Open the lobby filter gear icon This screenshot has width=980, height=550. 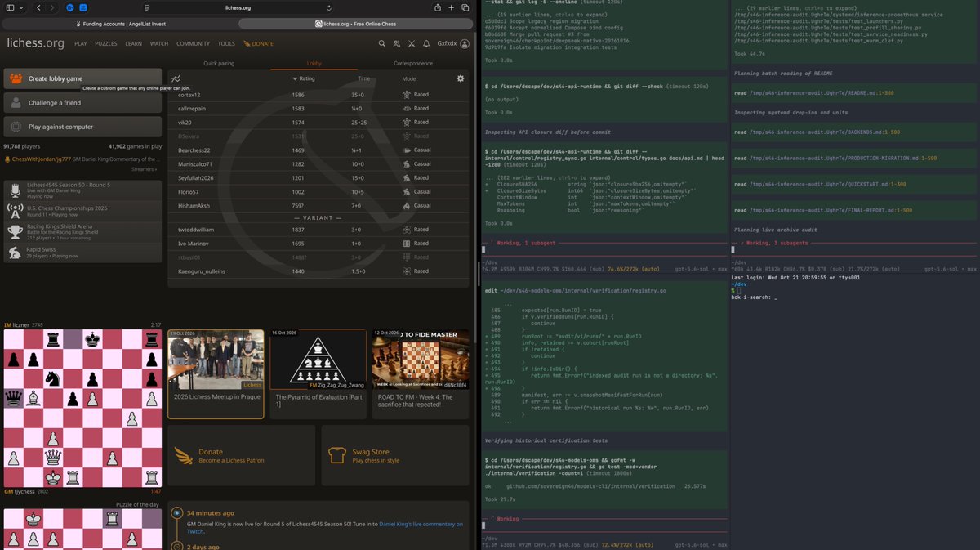(x=461, y=78)
